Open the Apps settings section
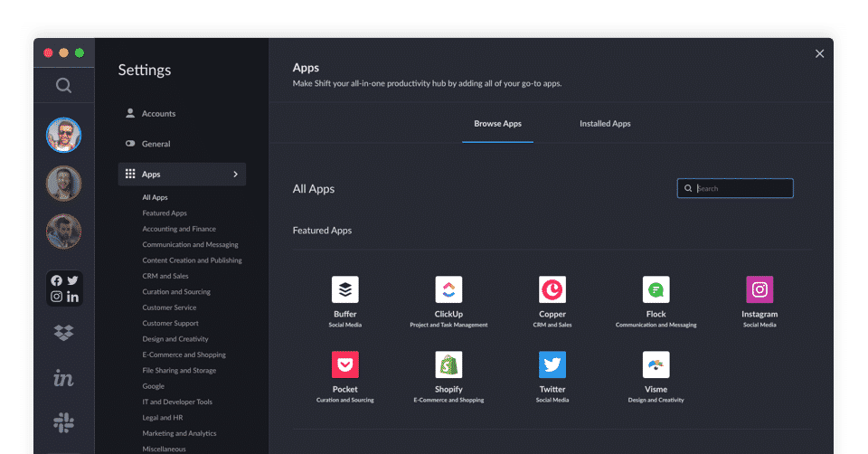Image resolution: width=868 pixels, height=454 pixels. tap(182, 174)
